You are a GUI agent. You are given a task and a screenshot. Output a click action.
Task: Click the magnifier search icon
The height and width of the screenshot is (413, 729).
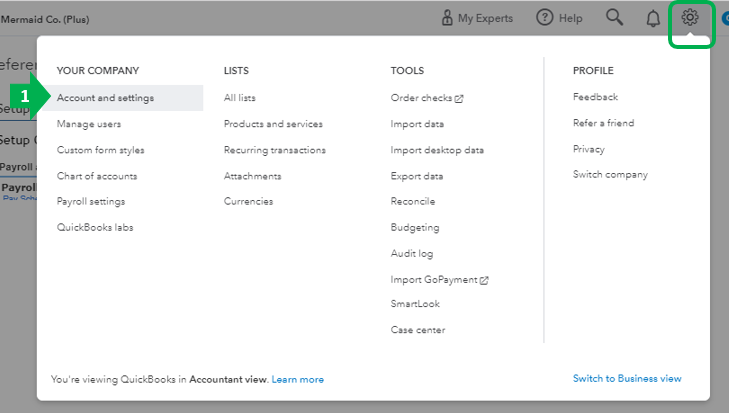pyautogui.click(x=614, y=18)
